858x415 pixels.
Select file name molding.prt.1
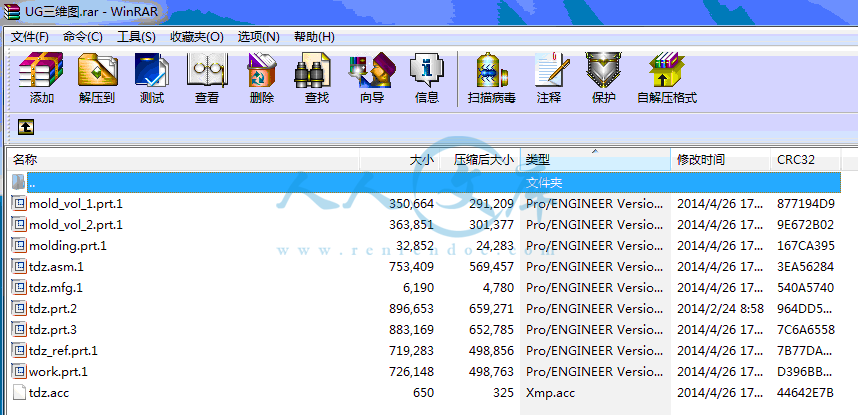point(68,246)
